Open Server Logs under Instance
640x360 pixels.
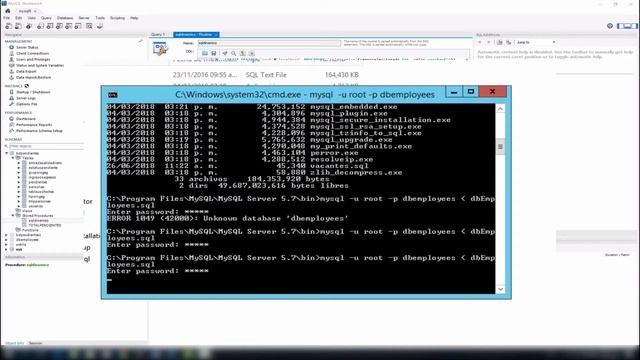point(26,98)
